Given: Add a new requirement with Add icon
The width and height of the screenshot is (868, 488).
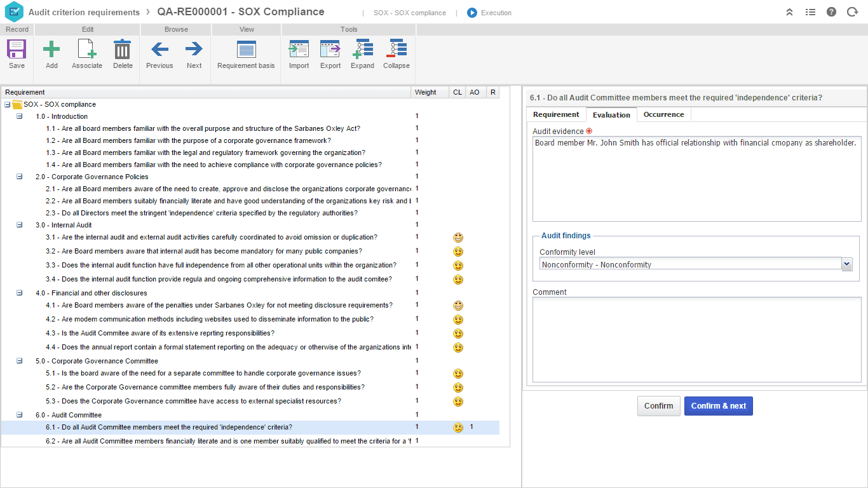Looking at the screenshot, I should (51, 50).
